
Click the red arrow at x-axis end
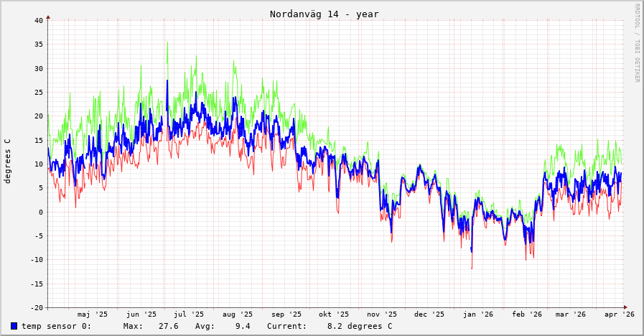[x=625, y=307]
